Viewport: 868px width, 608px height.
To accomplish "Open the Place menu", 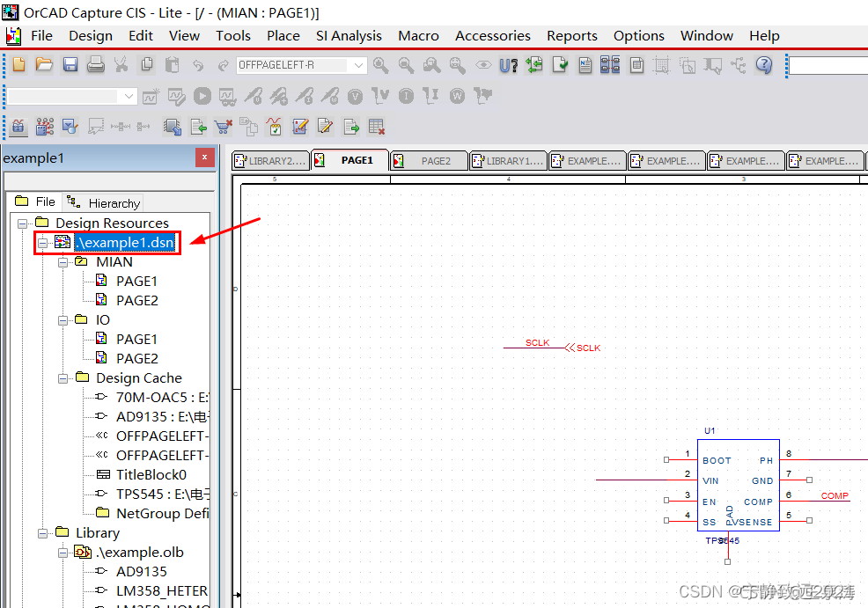I will coord(283,36).
